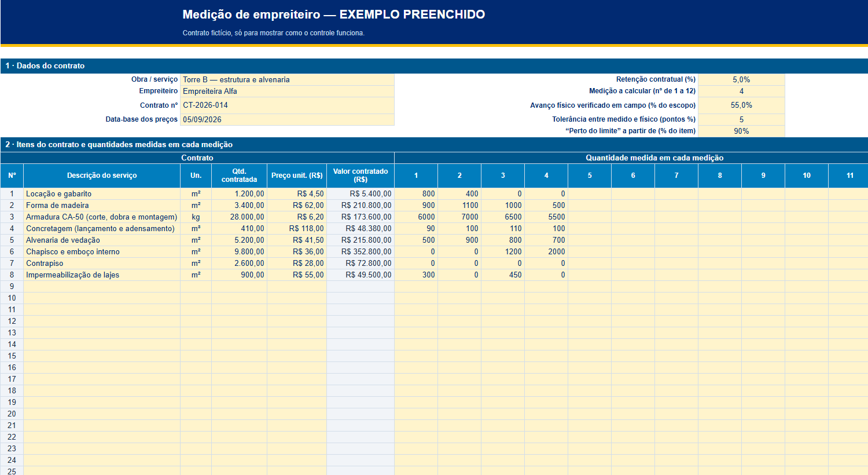Viewport: 868px width, 475px height.
Task: Select the Avanço físico value '55,0%'
Action: coord(741,105)
